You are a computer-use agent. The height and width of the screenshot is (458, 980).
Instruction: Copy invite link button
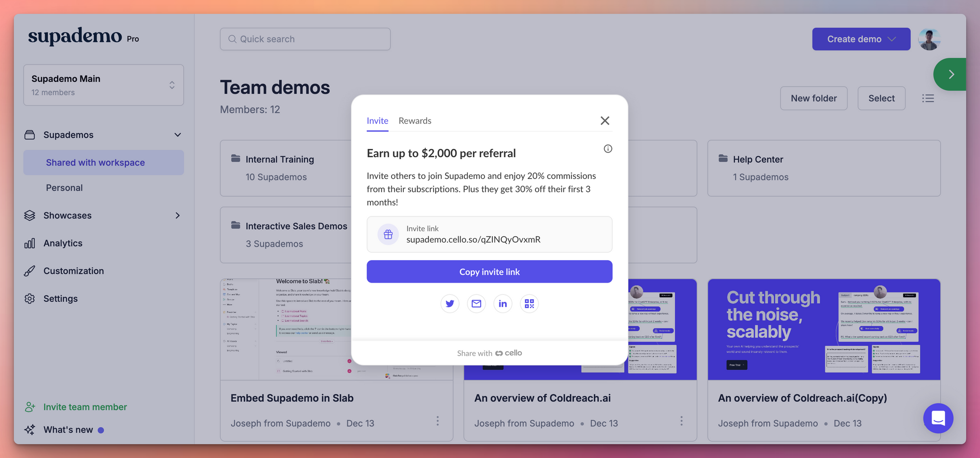click(490, 271)
